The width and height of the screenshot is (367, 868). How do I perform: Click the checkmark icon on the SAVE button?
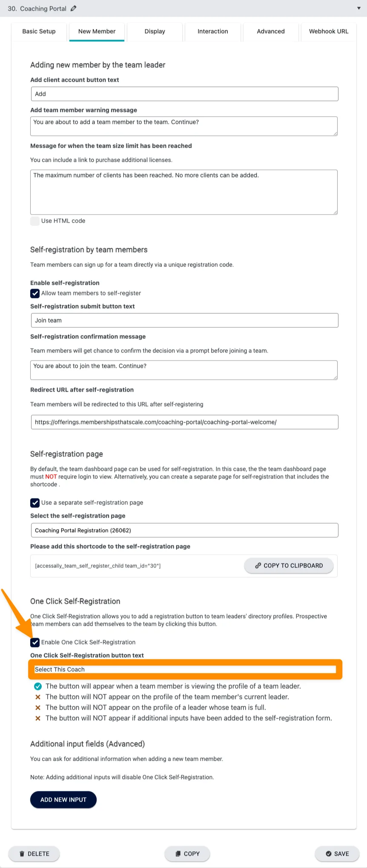(x=329, y=854)
